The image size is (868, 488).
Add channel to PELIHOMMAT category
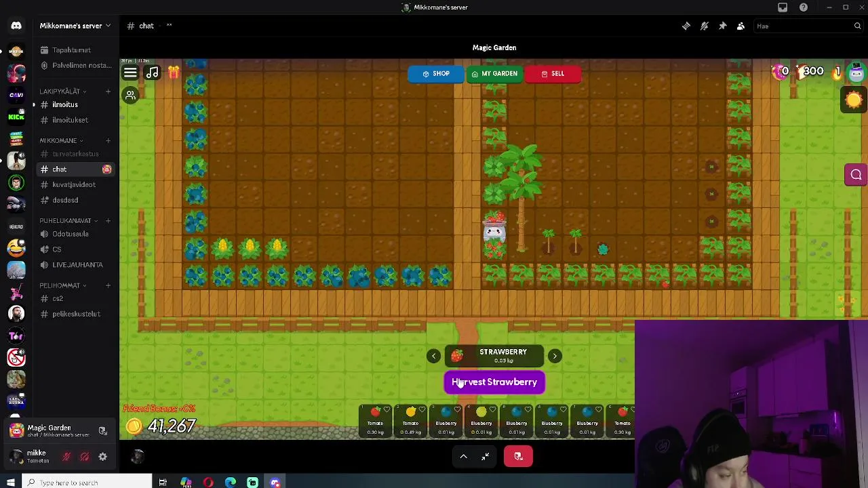(x=108, y=286)
